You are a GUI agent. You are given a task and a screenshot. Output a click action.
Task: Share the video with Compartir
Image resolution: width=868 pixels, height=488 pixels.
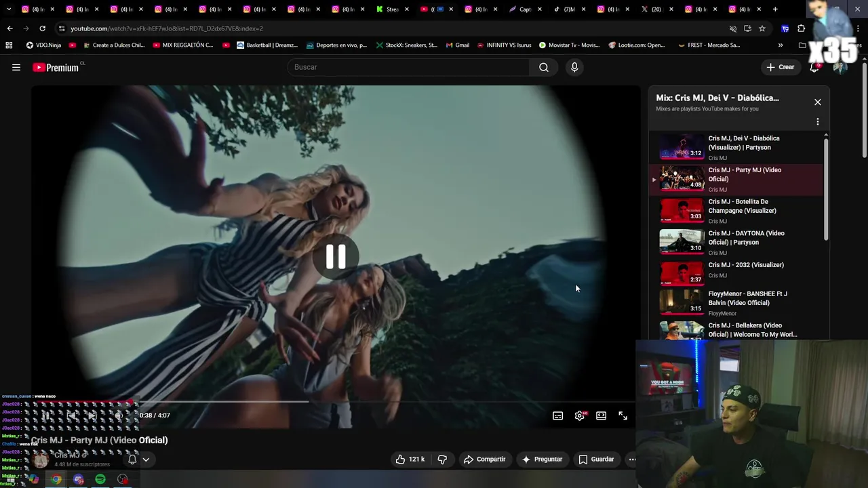[x=484, y=459]
